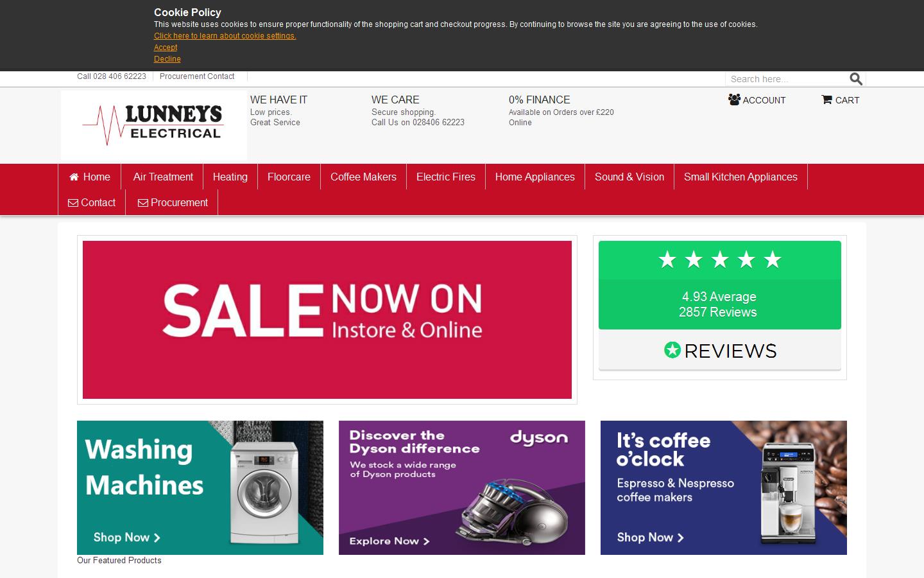Click the Procurement Contact link at the top

tap(197, 76)
